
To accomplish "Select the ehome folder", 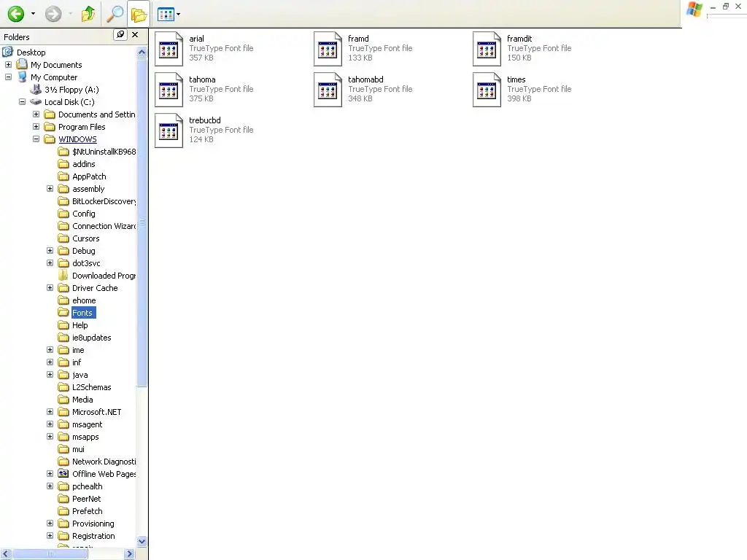I will tap(84, 300).
